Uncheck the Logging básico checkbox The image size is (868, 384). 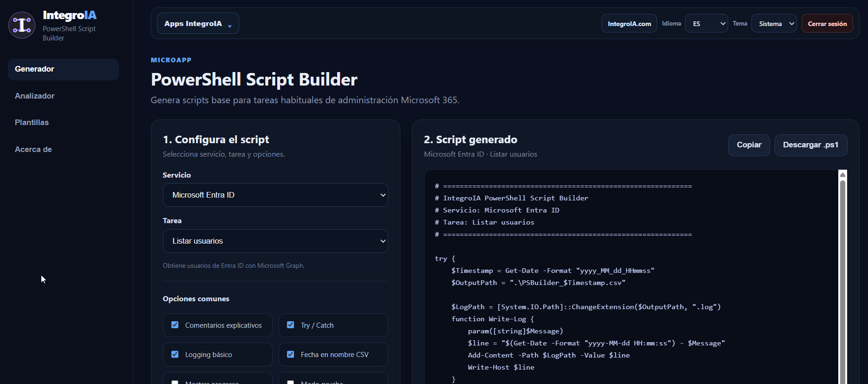[x=175, y=354]
